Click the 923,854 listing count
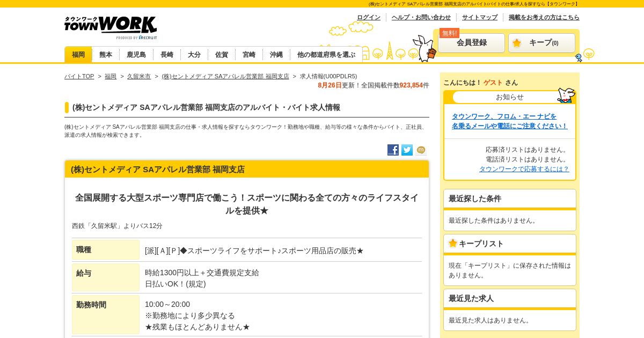 [411, 85]
